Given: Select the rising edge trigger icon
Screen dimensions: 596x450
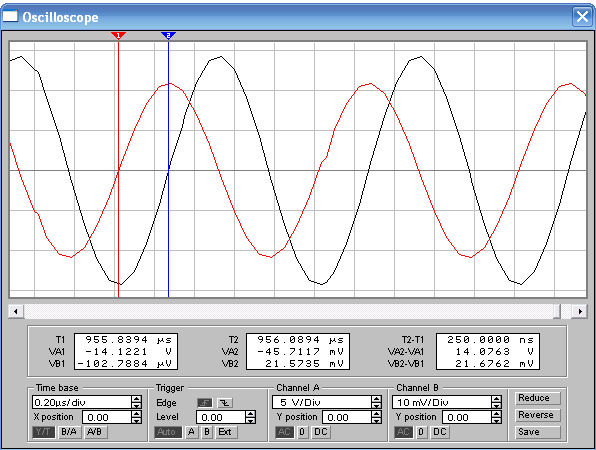Looking at the screenshot, I should (205, 402).
